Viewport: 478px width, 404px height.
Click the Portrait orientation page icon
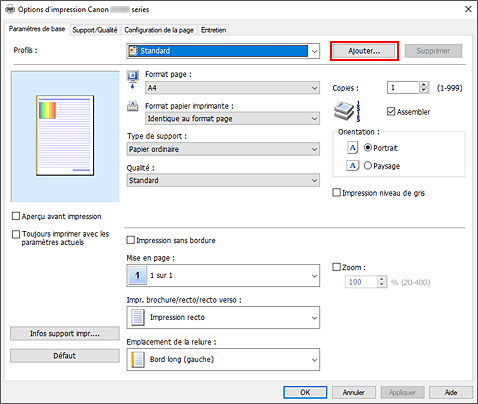tap(353, 148)
